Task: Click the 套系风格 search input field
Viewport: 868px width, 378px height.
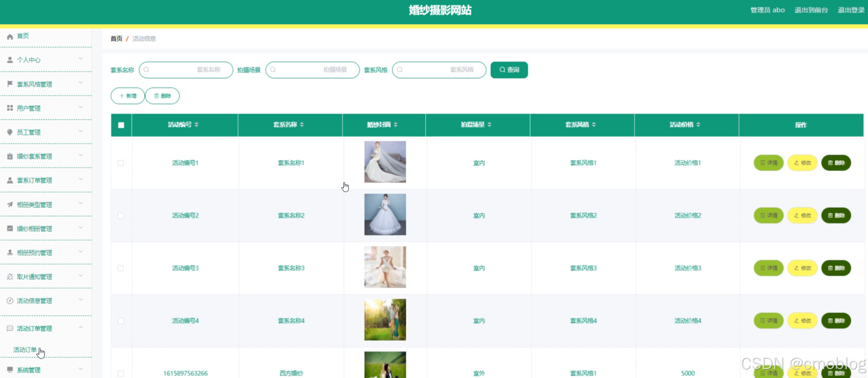Action: 439,70
